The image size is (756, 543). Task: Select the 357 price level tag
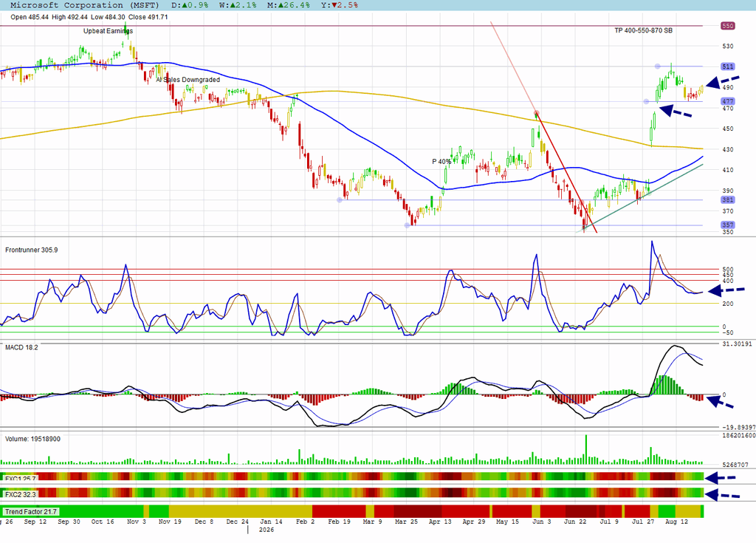pyautogui.click(x=727, y=225)
